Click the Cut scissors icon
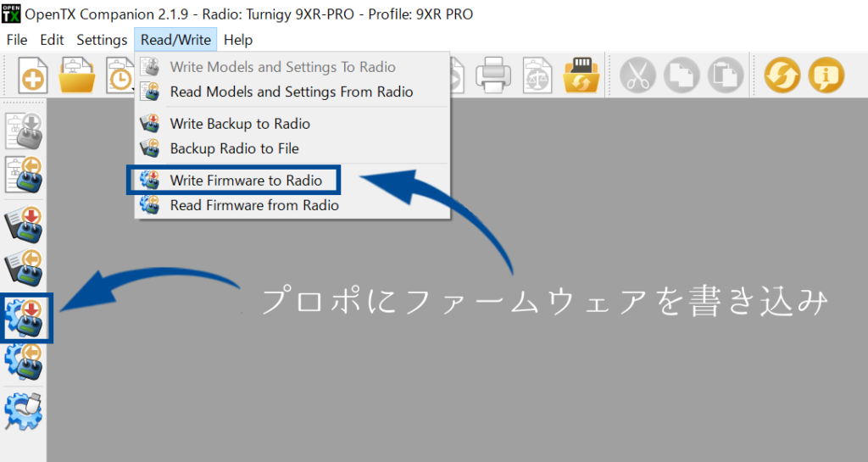Screen dimensions: 868x462 (x=637, y=75)
